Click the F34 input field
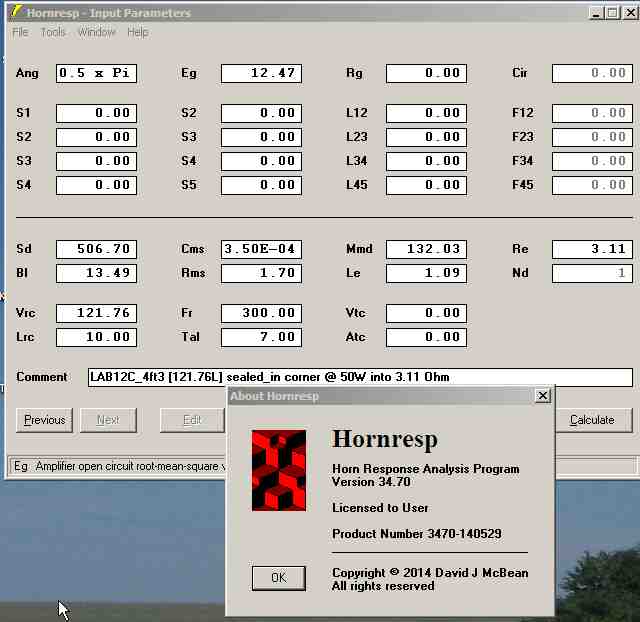 592,162
